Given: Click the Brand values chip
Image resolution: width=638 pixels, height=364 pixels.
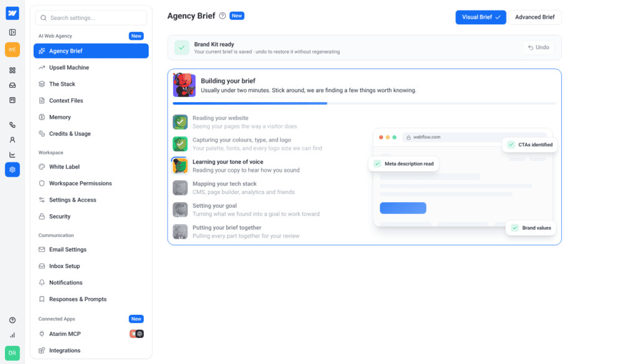Looking at the screenshot, I should coord(531,228).
